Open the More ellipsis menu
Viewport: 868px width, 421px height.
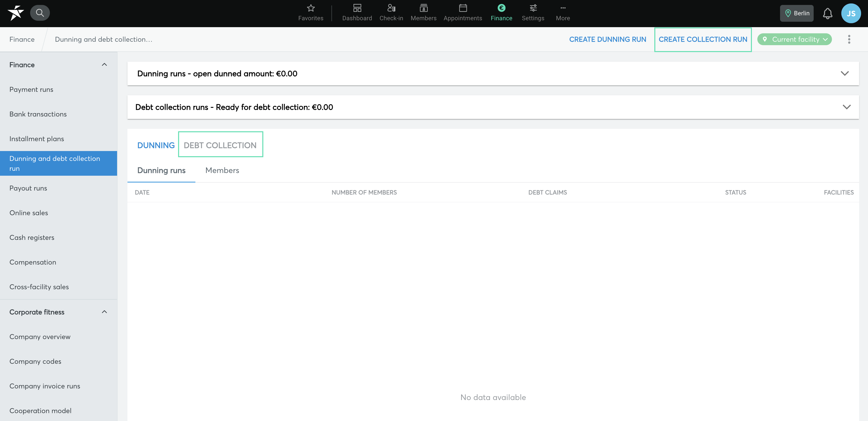[x=563, y=13]
